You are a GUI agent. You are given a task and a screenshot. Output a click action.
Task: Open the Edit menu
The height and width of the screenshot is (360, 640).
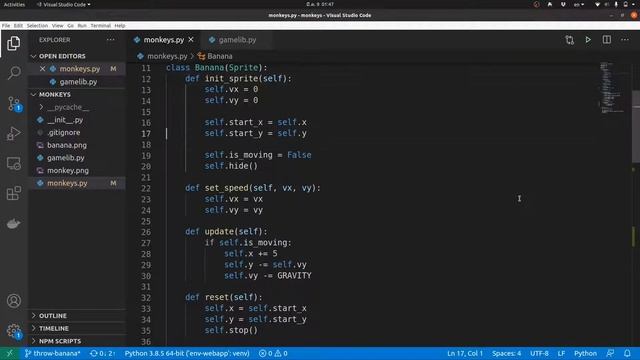tap(18, 26)
